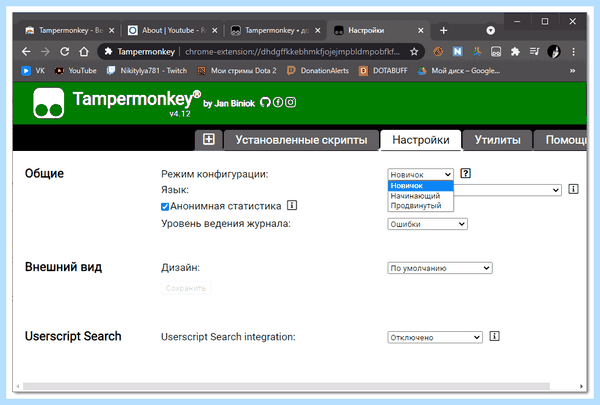The width and height of the screenshot is (600, 405).
Task: Show info icon beside language dropdown
Action: [573, 189]
